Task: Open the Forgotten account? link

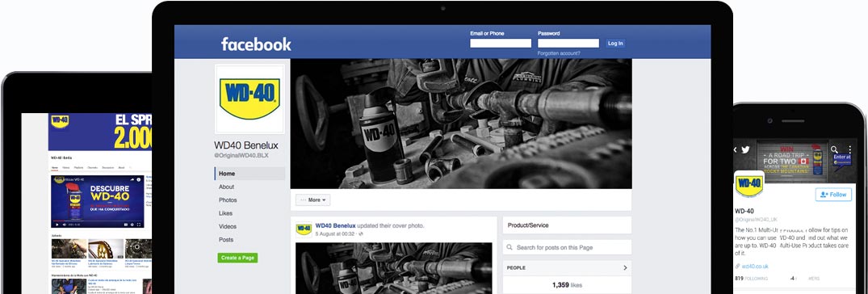Action: tap(559, 53)
